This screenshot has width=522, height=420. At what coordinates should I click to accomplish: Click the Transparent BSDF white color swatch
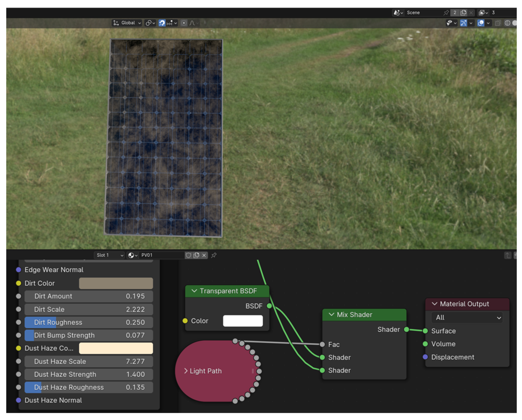tap(242, 321)
